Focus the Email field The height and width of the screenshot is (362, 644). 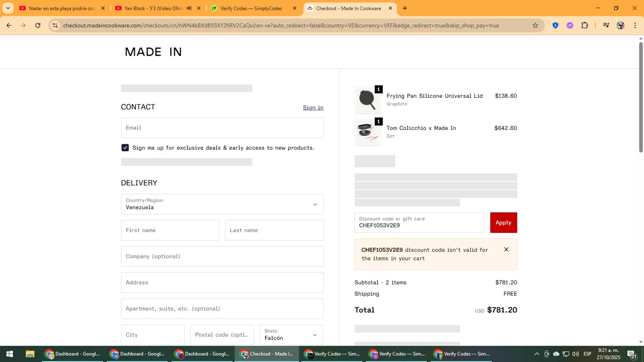(222, 128)
